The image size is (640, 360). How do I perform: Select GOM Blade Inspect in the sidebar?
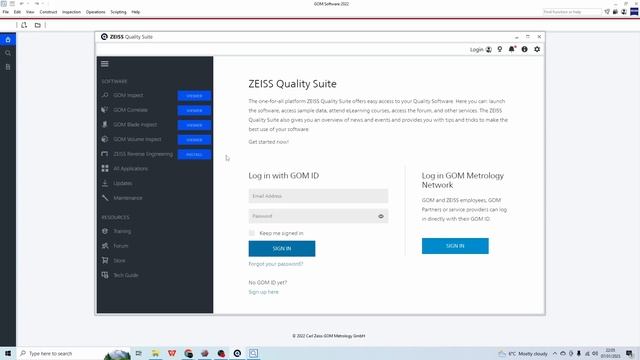point(135,124)
